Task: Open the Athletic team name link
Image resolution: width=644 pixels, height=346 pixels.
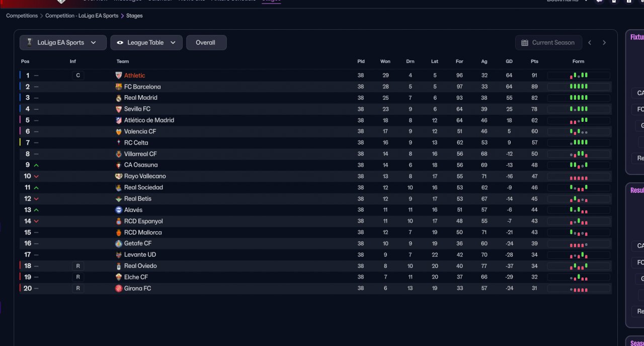Action: 134,76
